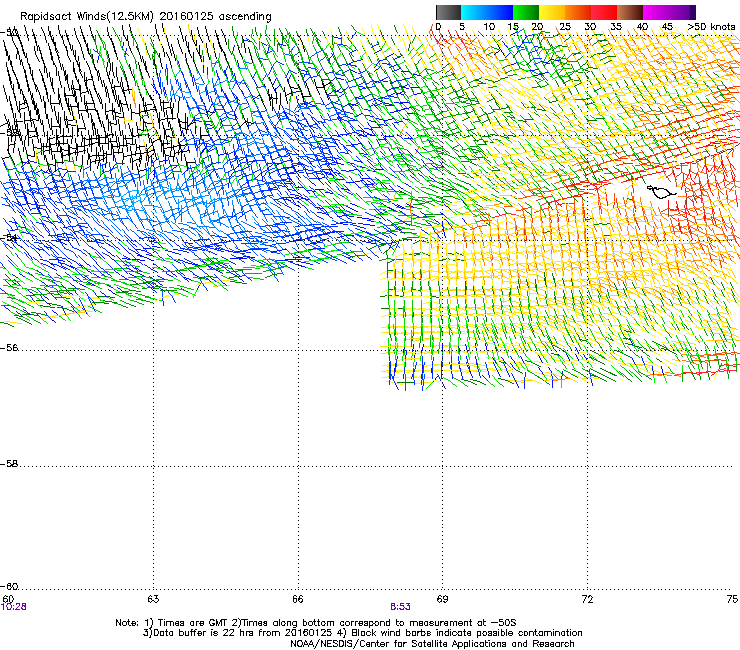Viewport: 740px width, 650px height.
Task: Click the orange 25-30 knots legend swatch
Action: tap(578, 12)
